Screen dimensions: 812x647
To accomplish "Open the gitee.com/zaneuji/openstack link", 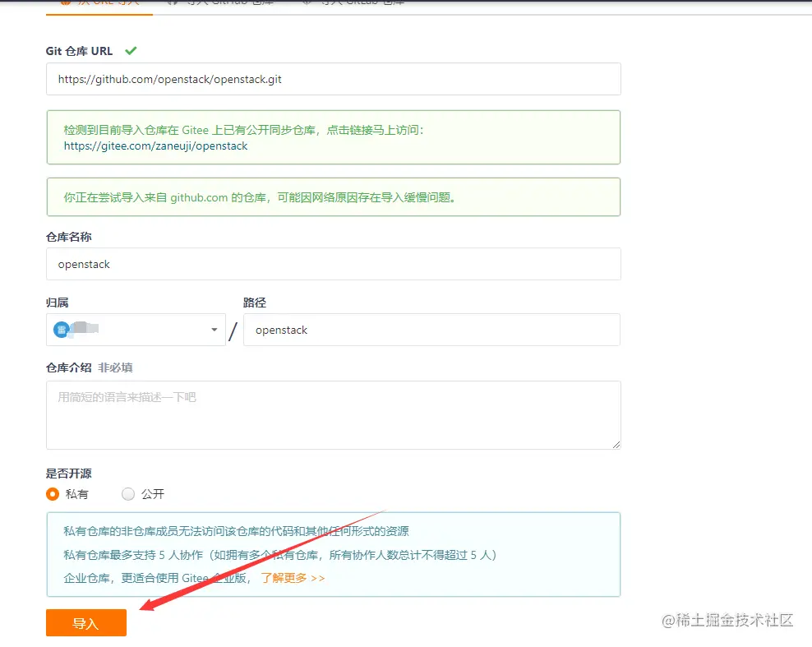I will tap(156, 146).
